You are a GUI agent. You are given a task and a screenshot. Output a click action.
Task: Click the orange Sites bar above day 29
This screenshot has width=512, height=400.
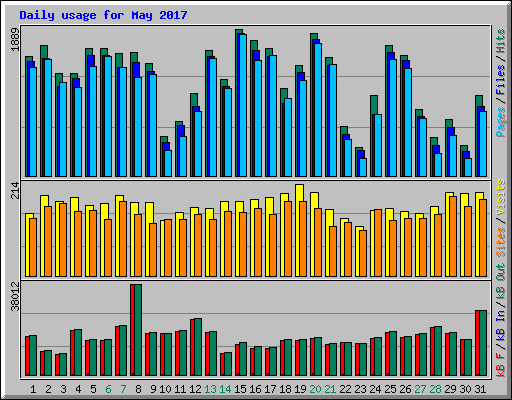[x=453, y=236]
